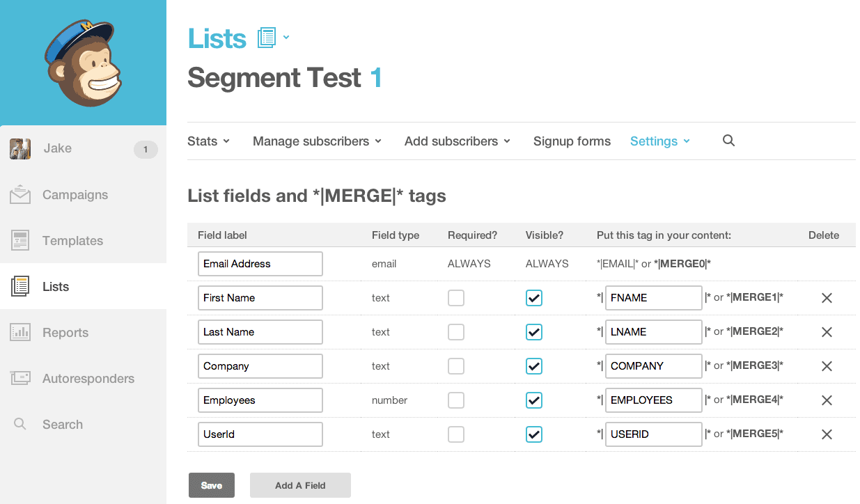860x504 pixels.
Task: Remove the Company field with the delete X
Action: [827, 365]
